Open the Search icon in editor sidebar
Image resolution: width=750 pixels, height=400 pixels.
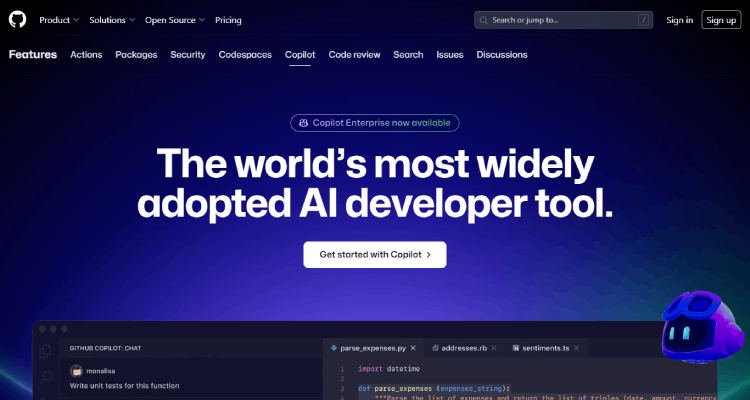coord(45,377)
